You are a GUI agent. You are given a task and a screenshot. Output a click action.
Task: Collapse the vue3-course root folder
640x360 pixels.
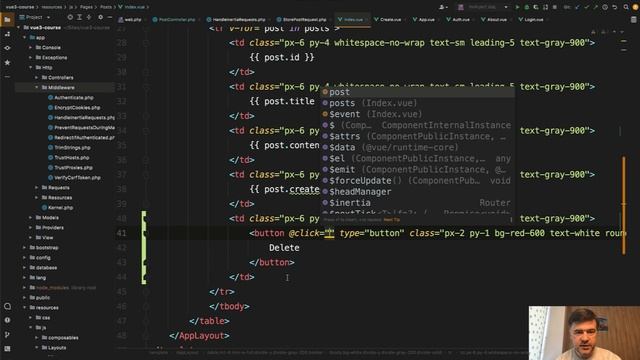(18, 27)
